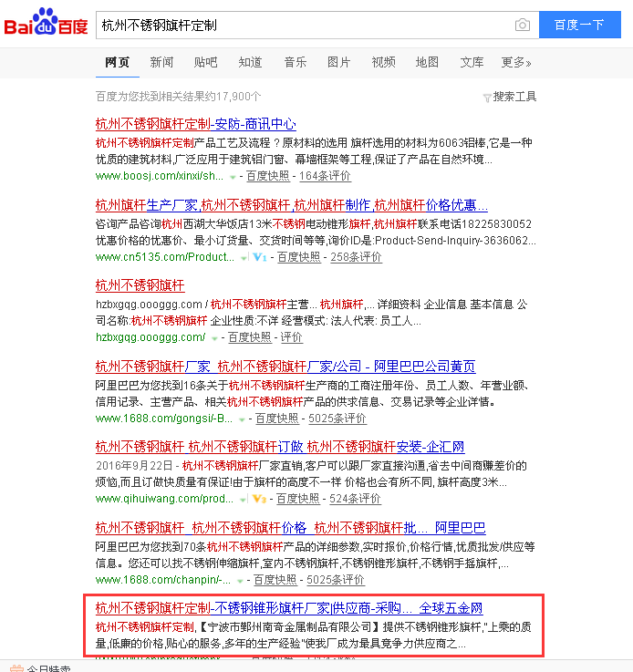Viewport: 633px width, 672px height.
Task: Click the Baidu logo
Action: tap(46, 22)
